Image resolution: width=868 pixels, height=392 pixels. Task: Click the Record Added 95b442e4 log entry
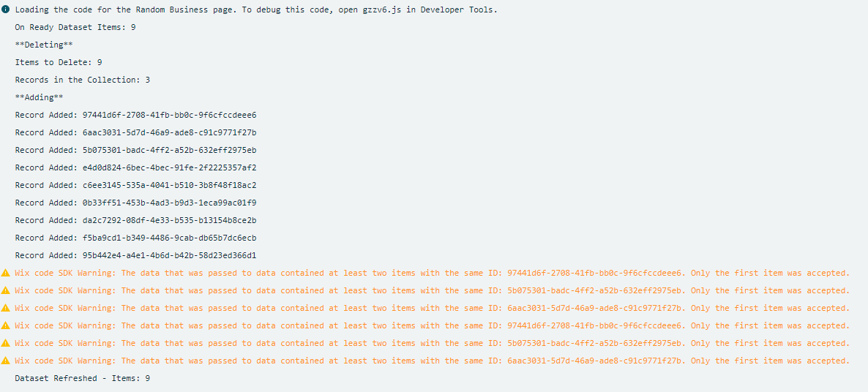pos(135,255)
